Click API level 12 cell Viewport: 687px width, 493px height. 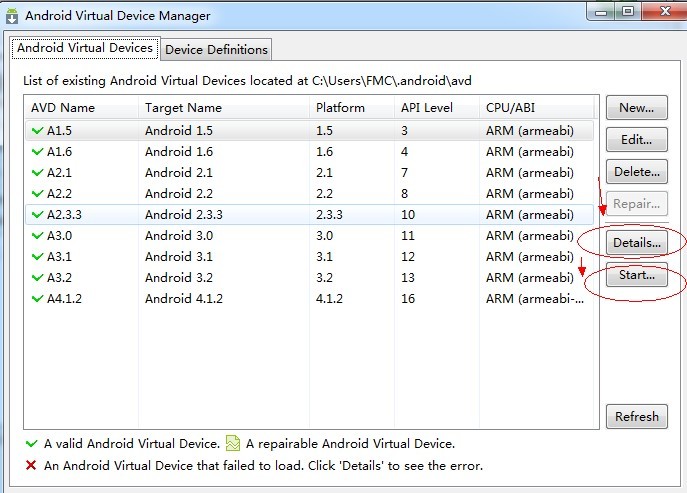408,257
